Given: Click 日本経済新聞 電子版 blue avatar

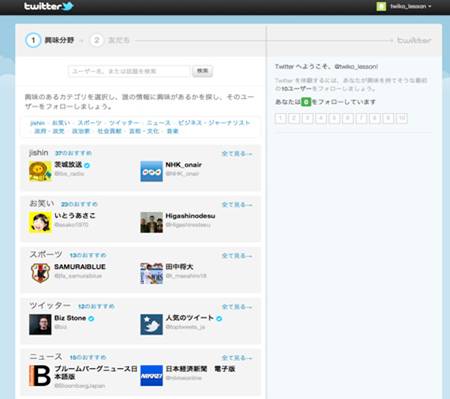Looking at the screenshot, I should tap(151, 375).
